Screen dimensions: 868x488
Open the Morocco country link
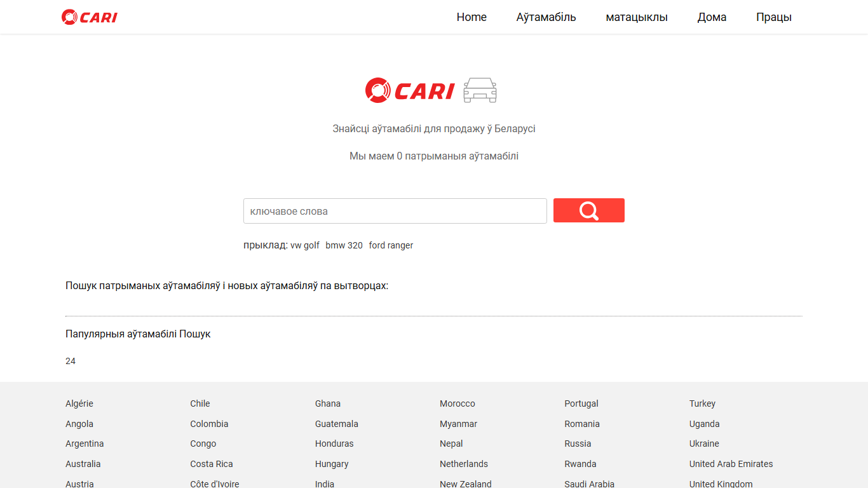458,403
